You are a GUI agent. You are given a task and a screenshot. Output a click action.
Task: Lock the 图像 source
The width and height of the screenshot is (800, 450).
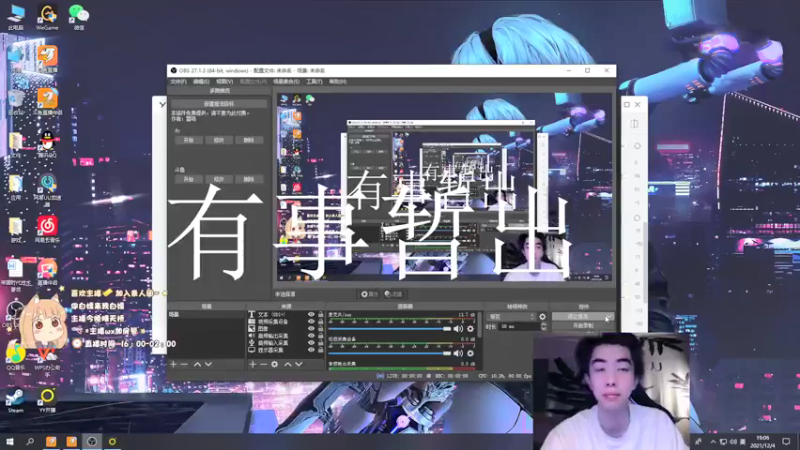pos(320,329)
